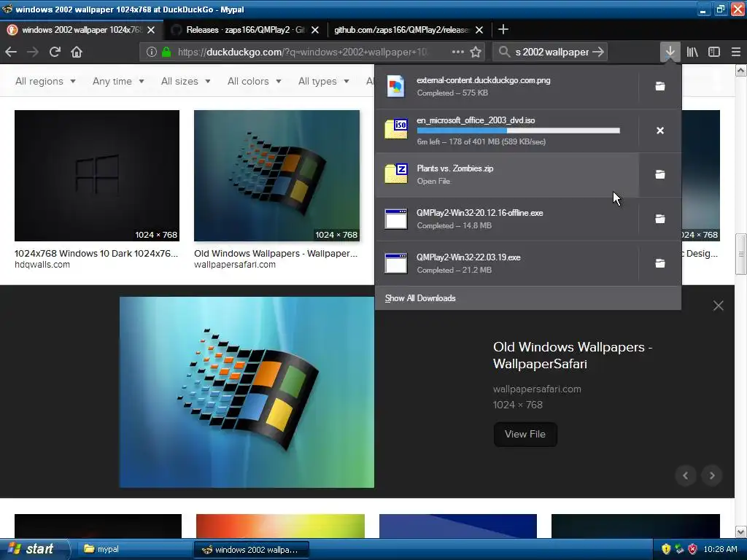Show site information for duckduckgo.com

click(x=152, y=52)
